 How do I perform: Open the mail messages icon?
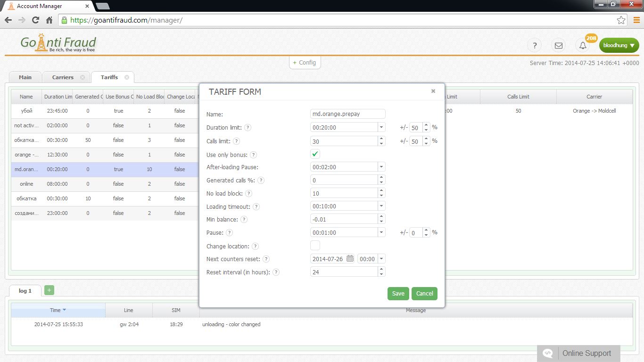click(x=559, y=46)
